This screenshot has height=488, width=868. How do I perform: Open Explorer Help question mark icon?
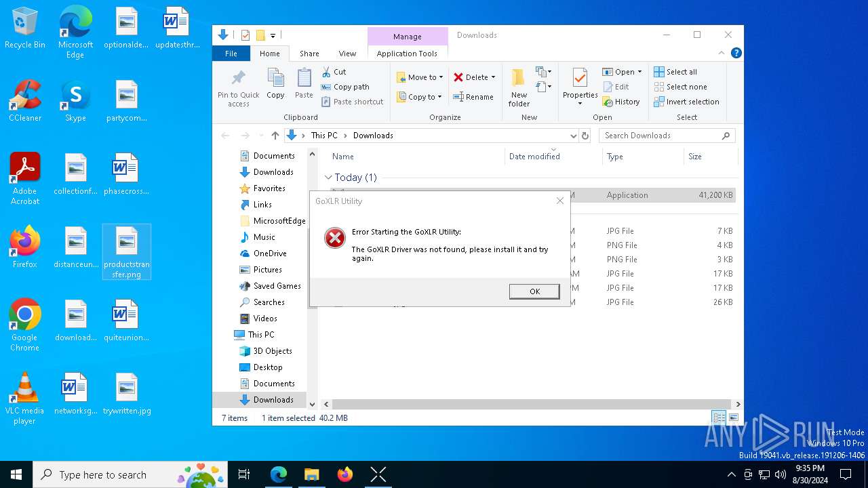736,53
